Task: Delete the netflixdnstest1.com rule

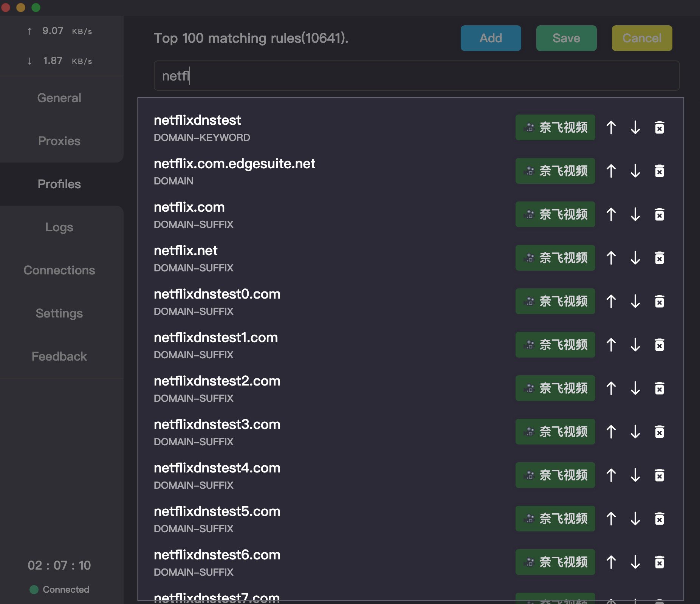Action: (660, 345)
